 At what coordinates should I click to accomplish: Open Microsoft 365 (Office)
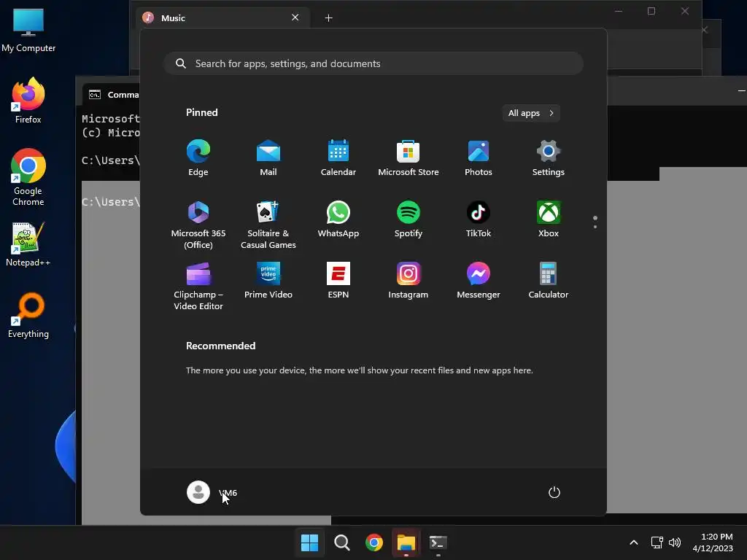pyautogui.click(x=198, y=225)
